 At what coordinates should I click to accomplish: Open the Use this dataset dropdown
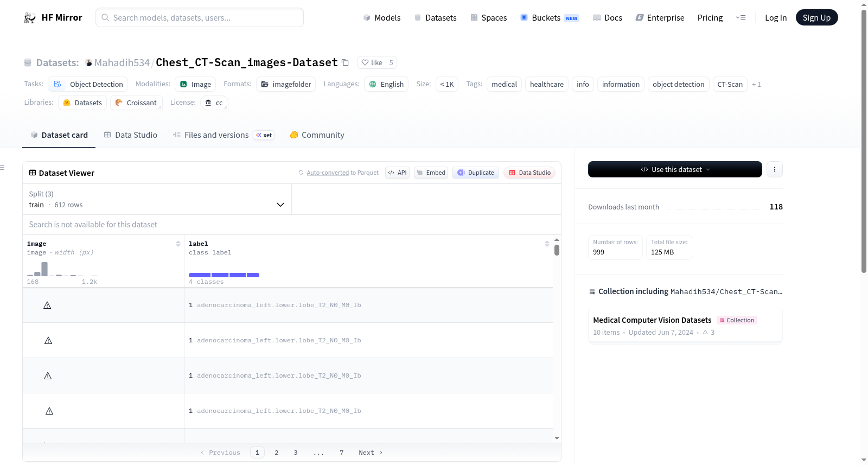click(x=675, y=169)
